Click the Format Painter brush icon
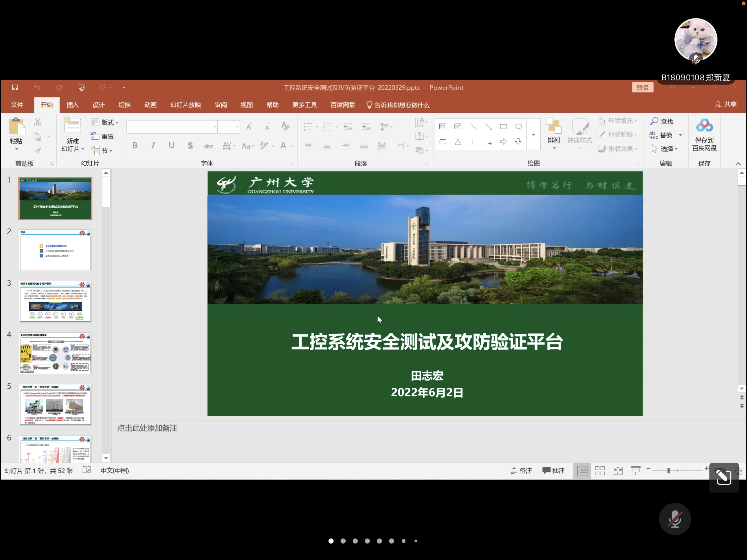The width and height of the screenshot is (747, 560). click(x=38, y=150)
